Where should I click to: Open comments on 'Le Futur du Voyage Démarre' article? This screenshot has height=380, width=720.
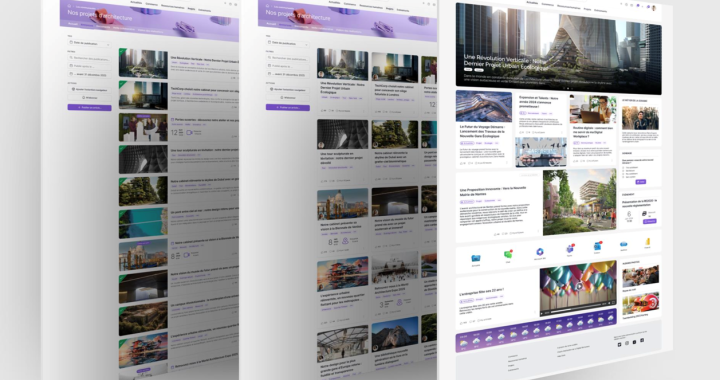tap(470, 163)
